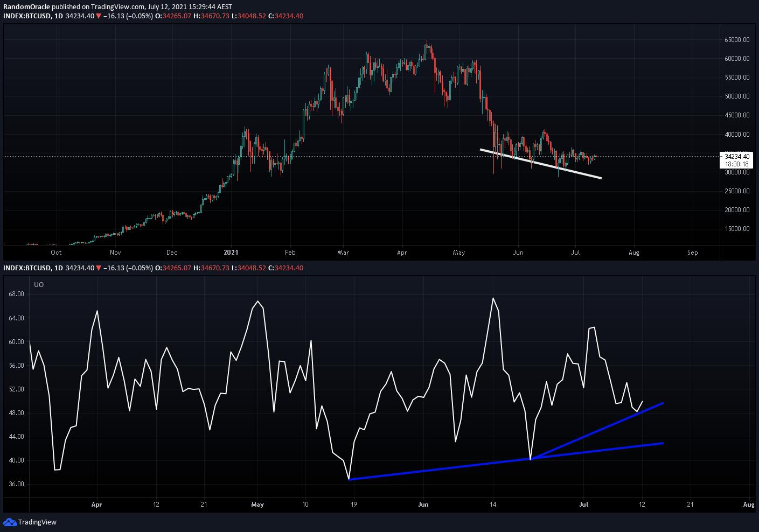Open the RandomOracle author name
The image size is (759, 532).
pos(26,7)
